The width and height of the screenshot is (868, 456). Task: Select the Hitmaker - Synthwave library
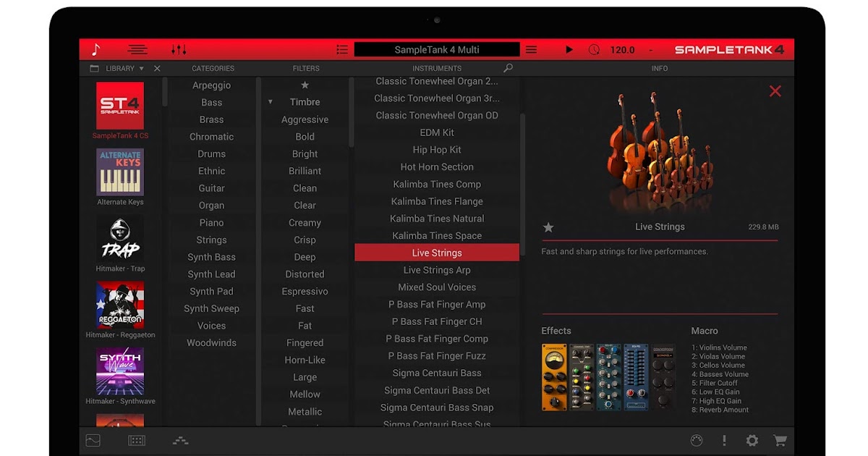click(x=120, y=376)
